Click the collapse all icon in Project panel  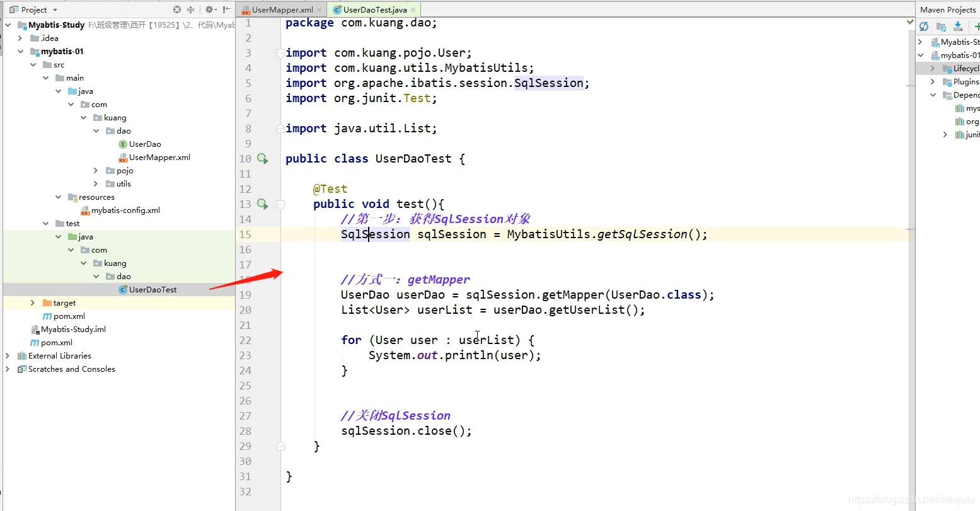pos(190,9)
